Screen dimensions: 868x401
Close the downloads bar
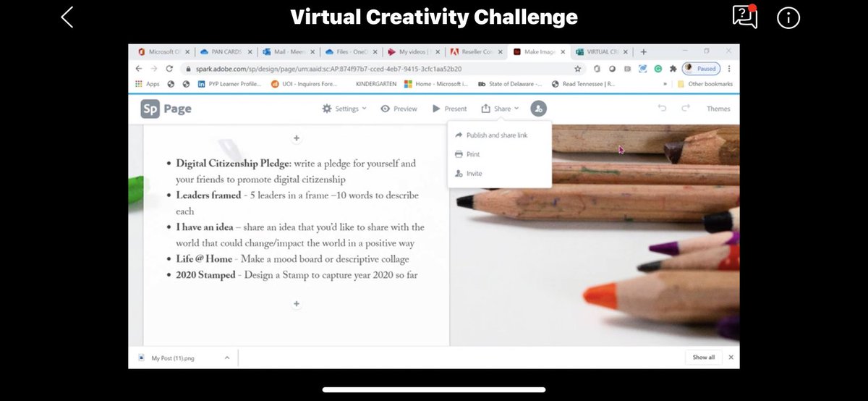(731, 358)
